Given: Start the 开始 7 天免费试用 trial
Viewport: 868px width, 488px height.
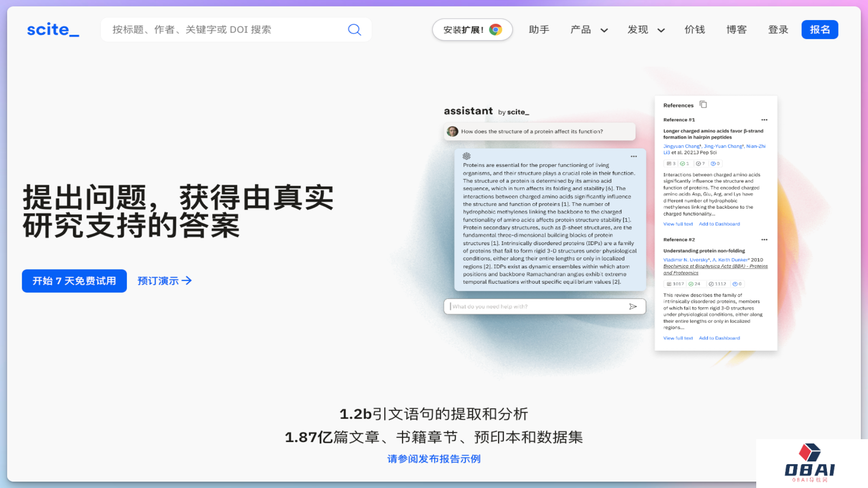Looking at the screenshot, I should pos(74,281).
